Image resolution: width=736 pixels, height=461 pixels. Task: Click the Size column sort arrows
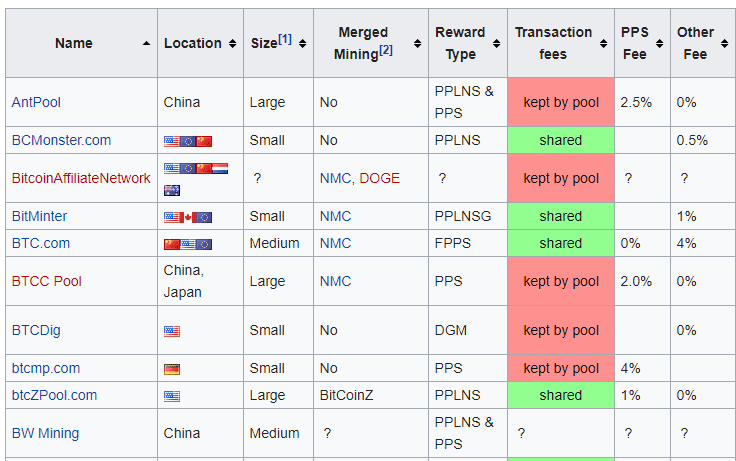303,44
